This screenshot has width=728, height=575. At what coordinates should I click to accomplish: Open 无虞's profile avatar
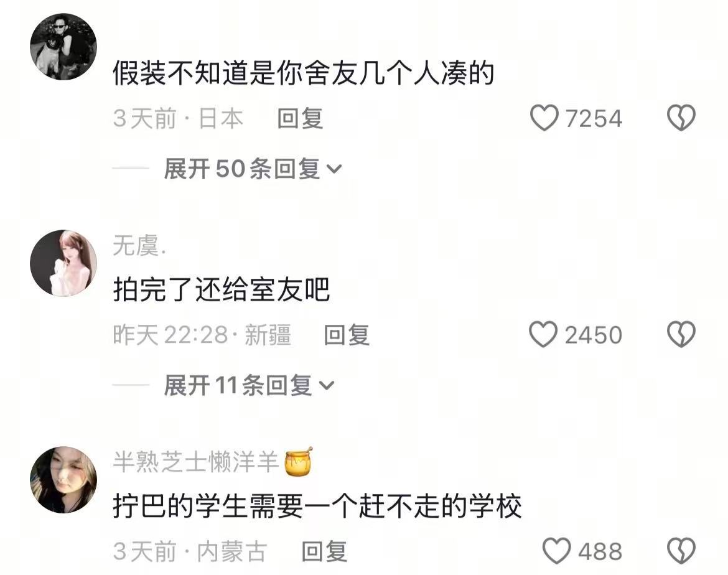[x=63, y=263]
